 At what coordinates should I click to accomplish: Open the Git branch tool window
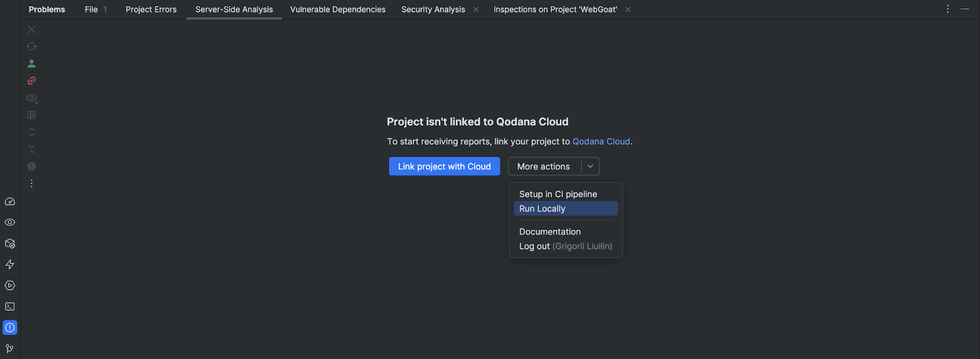[10, 349]
